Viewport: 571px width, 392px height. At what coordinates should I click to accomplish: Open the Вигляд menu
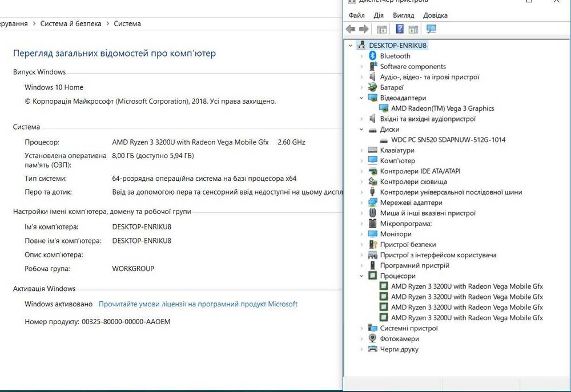[x=404, y=15]
